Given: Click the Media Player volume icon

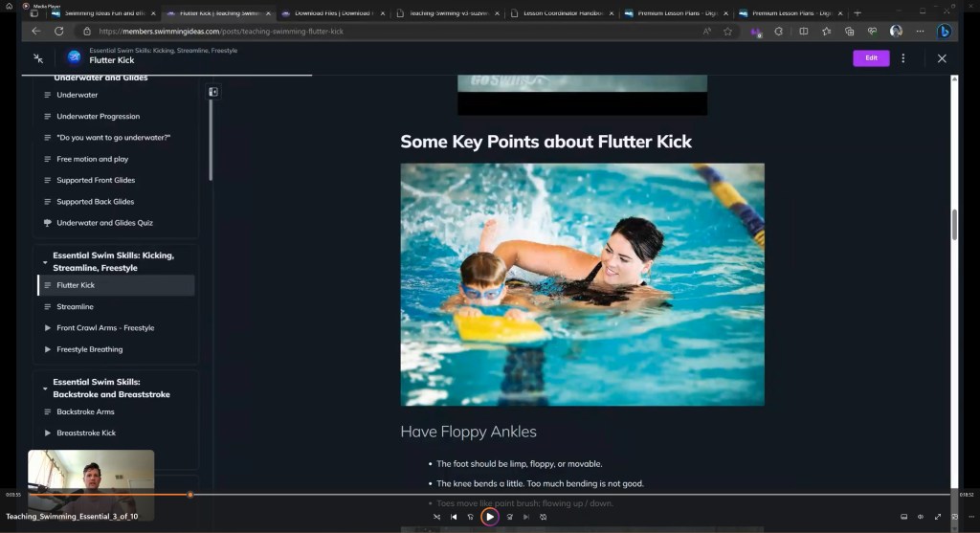Looking at the screenshot, I should 921,517.
